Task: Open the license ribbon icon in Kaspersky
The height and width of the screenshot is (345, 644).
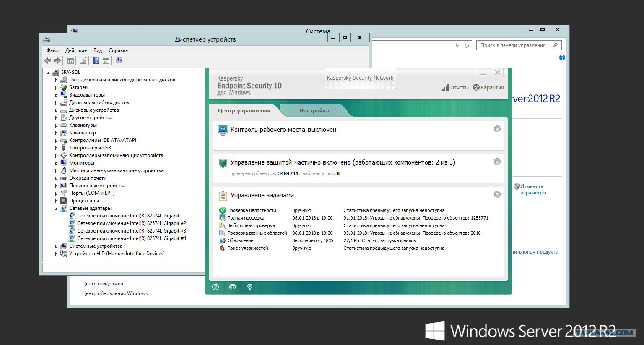Action: (250, 287)
